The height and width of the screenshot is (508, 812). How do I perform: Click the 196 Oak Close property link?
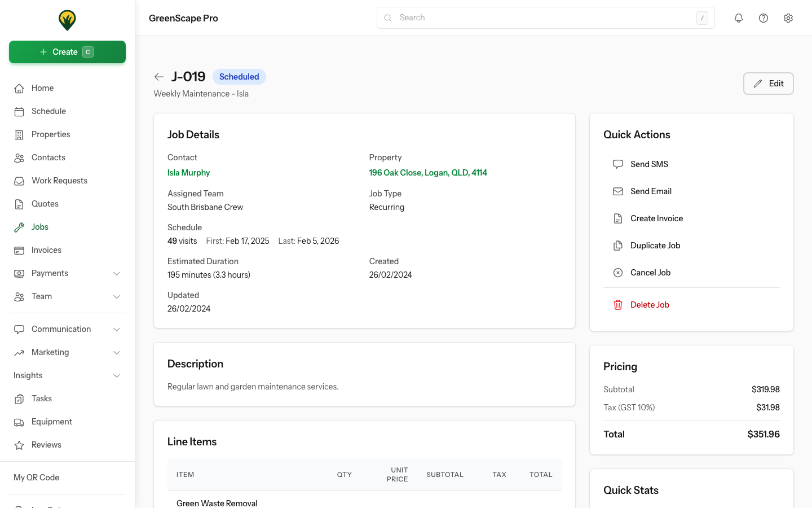coord(428,172)
